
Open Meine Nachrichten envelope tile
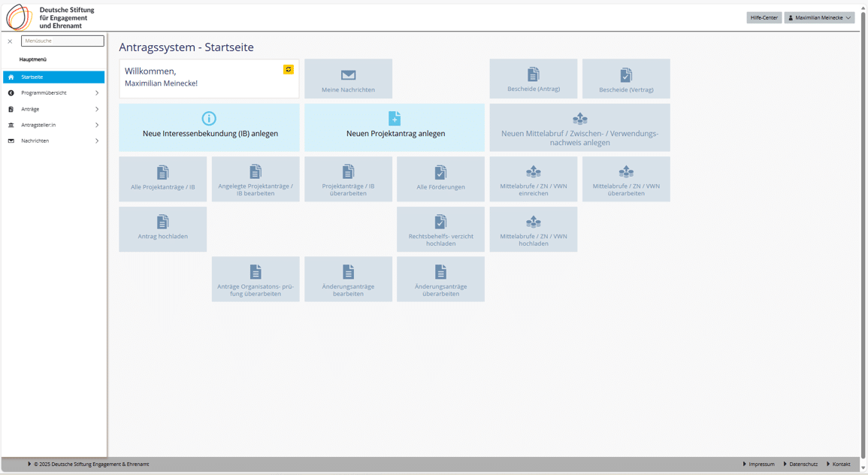(348, 79)
